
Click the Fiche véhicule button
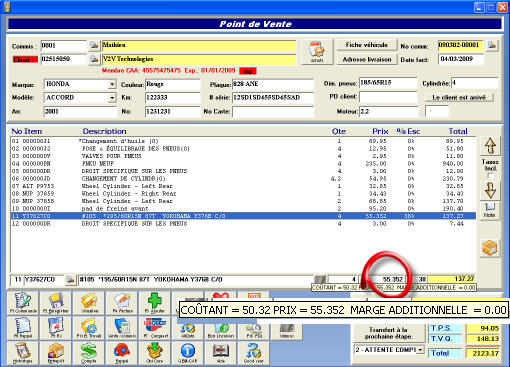pyautogui.click(x=367, y=45)
